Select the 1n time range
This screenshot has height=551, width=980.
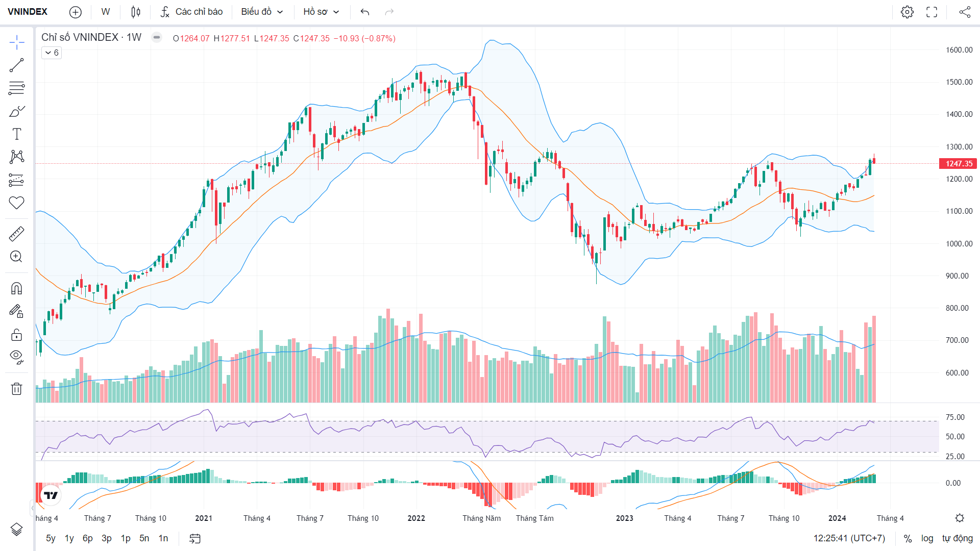[x=163, y=538]
